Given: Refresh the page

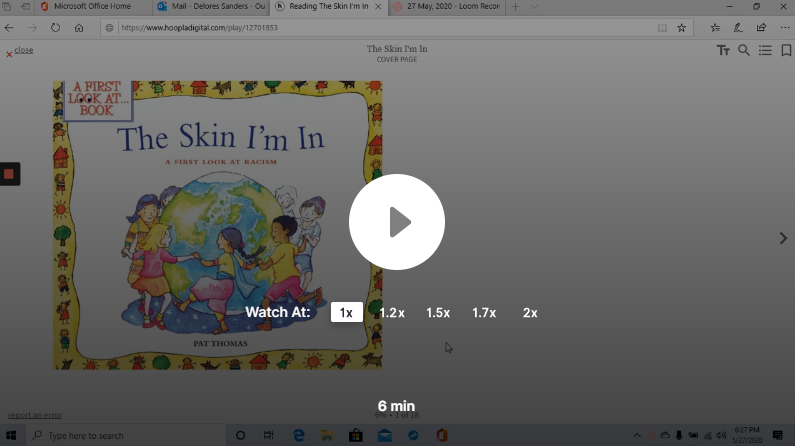Looking at the screenshot, I should tap(55, 28).
